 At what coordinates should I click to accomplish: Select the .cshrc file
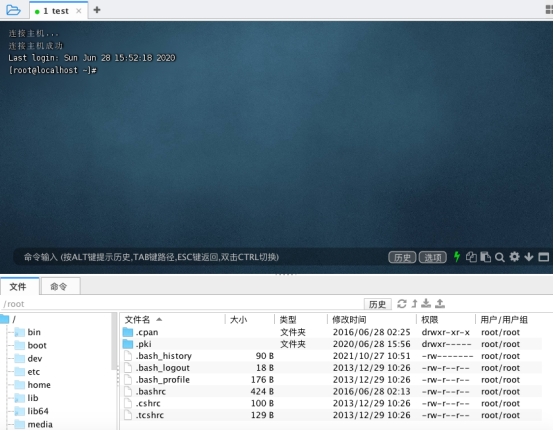coord(331,403)
